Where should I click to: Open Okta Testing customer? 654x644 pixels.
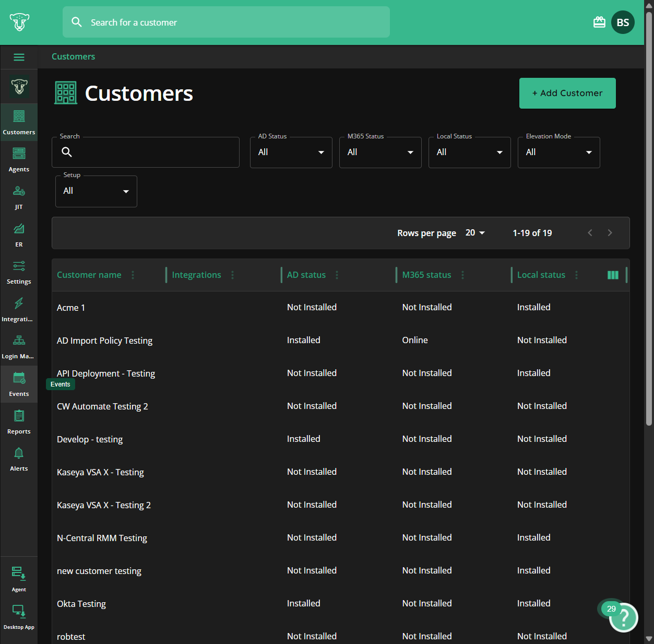tap(341, 604)
